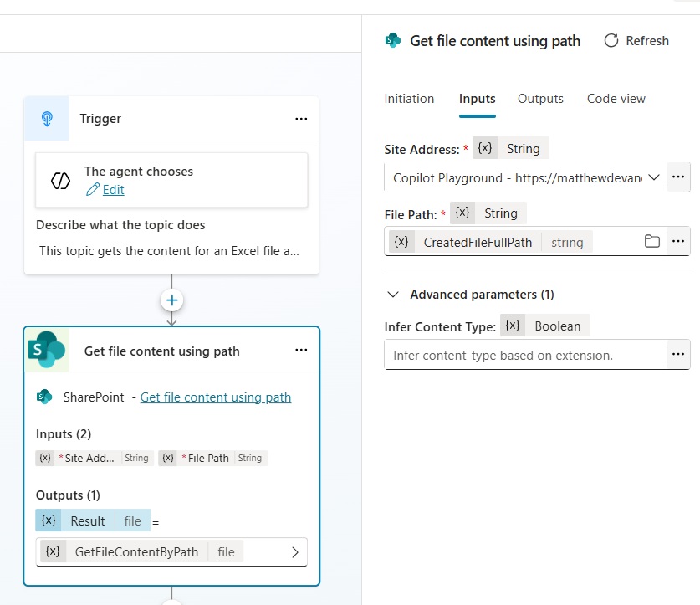This screenshot has width=700, height=605.
Task: Click the Refresh icon in the panel header
Action: pos(611,41)
